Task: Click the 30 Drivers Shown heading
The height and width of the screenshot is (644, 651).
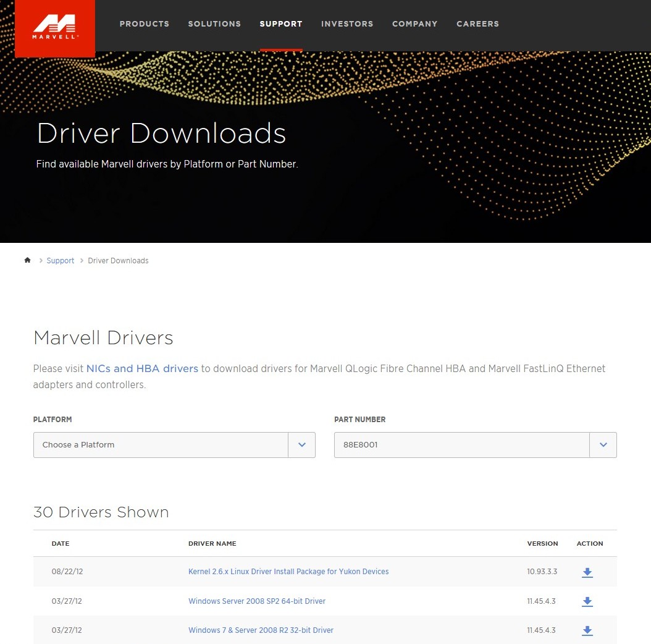Action: pyautogui.click(x=101, y=512)
